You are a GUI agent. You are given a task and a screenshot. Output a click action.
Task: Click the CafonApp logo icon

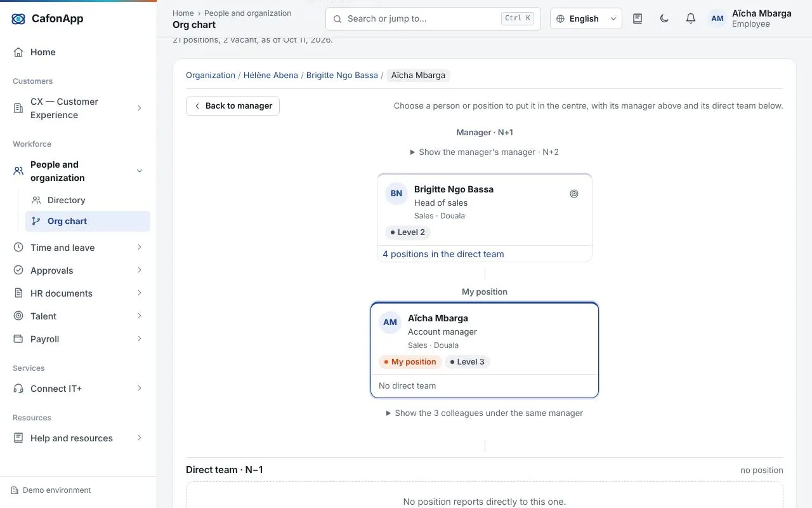[18, 19]
